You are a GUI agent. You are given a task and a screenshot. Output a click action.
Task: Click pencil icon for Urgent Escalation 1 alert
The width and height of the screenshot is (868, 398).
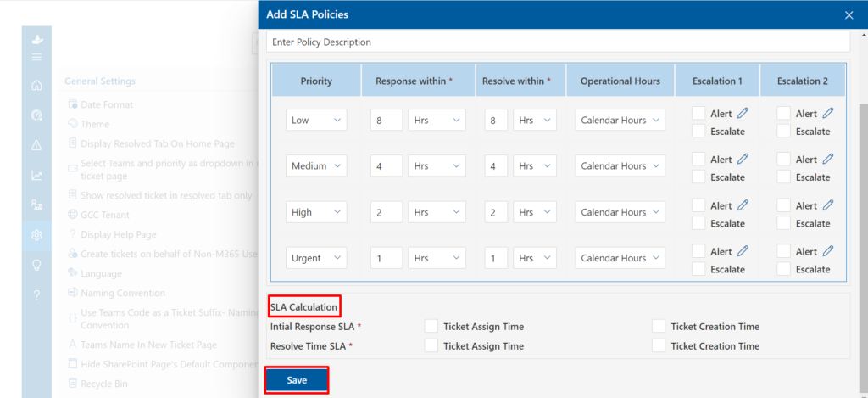click(x=743, y=251)
